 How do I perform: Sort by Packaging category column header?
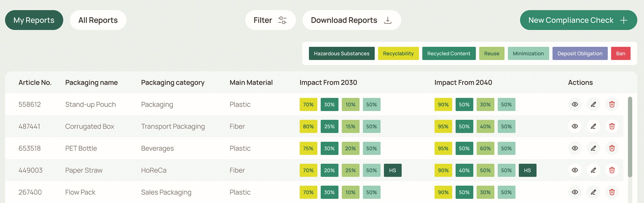173,82
